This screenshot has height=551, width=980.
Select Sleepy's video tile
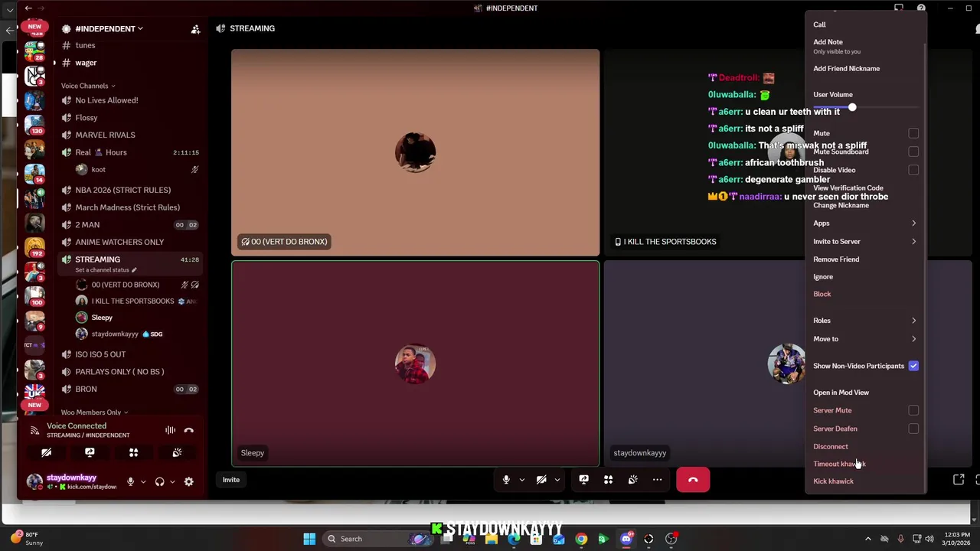pyautogui.click(x=416, y=364)
